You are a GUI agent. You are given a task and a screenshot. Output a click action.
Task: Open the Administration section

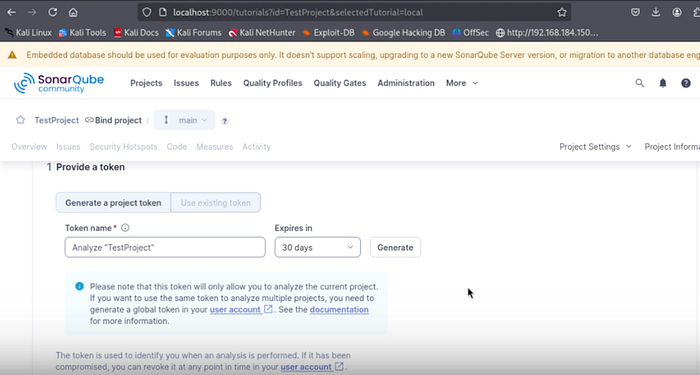[406, 83]
